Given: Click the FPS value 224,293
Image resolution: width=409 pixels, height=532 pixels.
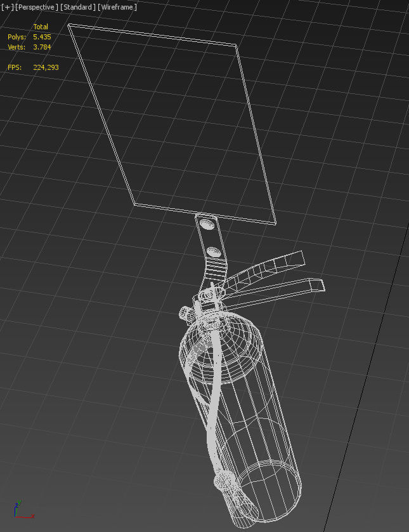Looking at the screenshot, I should [x=46, y=67].
